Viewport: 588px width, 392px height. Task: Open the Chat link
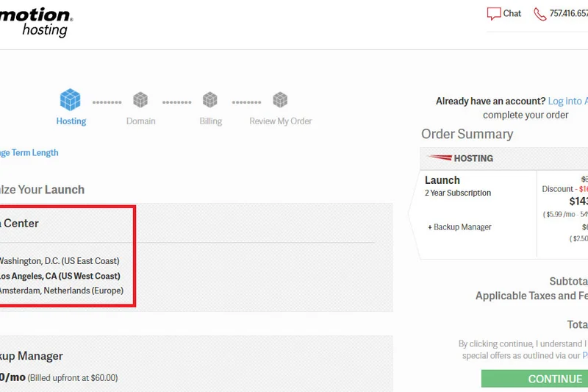pyautogui.click(x=512, y=13)
